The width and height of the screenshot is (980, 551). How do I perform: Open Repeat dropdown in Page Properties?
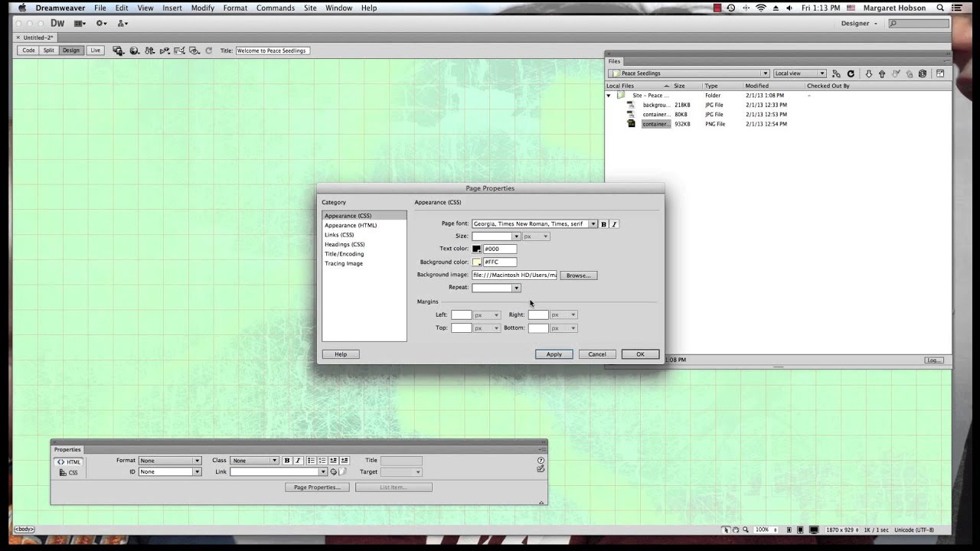click(x=516, y=288)
